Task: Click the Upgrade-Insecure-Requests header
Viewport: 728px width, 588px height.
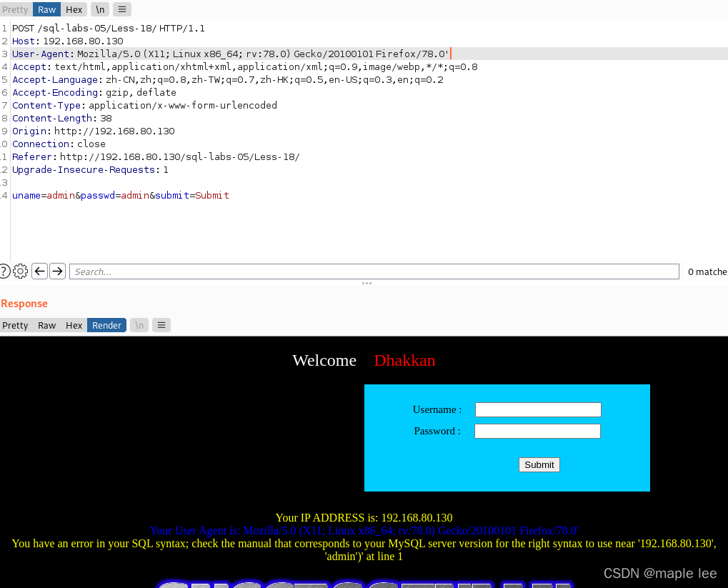Action: [90, 170]
